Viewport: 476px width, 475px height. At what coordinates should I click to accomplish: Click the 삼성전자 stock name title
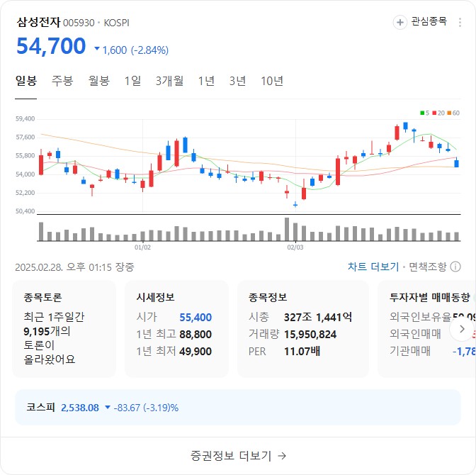[x=38, y=22]
